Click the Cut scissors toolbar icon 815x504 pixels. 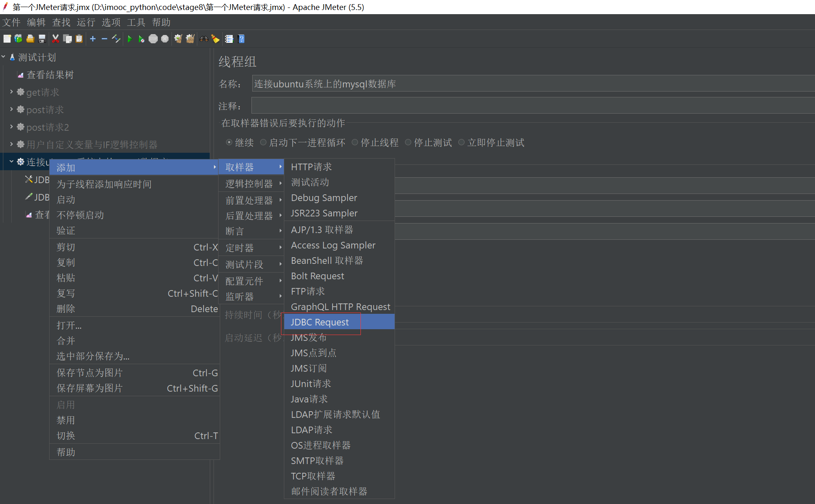[x=55, y=39]
